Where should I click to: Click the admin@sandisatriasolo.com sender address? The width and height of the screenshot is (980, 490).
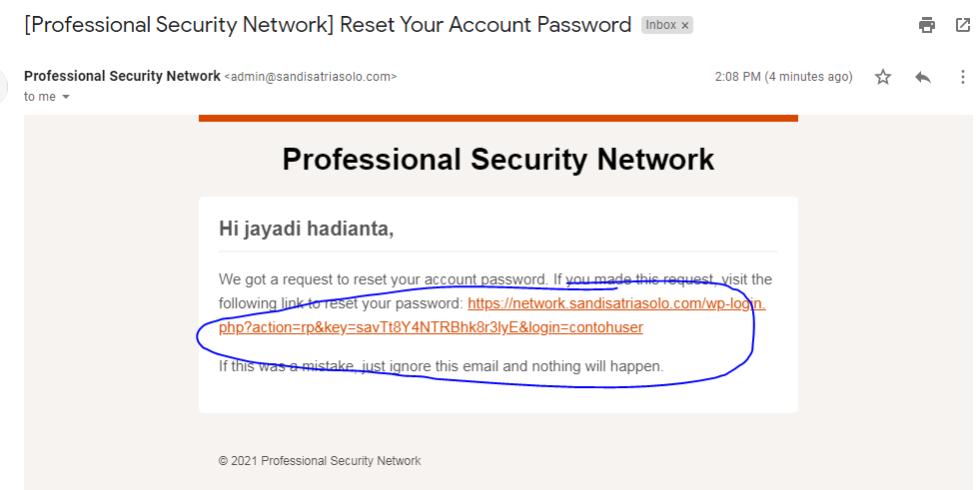coord(311,77)
